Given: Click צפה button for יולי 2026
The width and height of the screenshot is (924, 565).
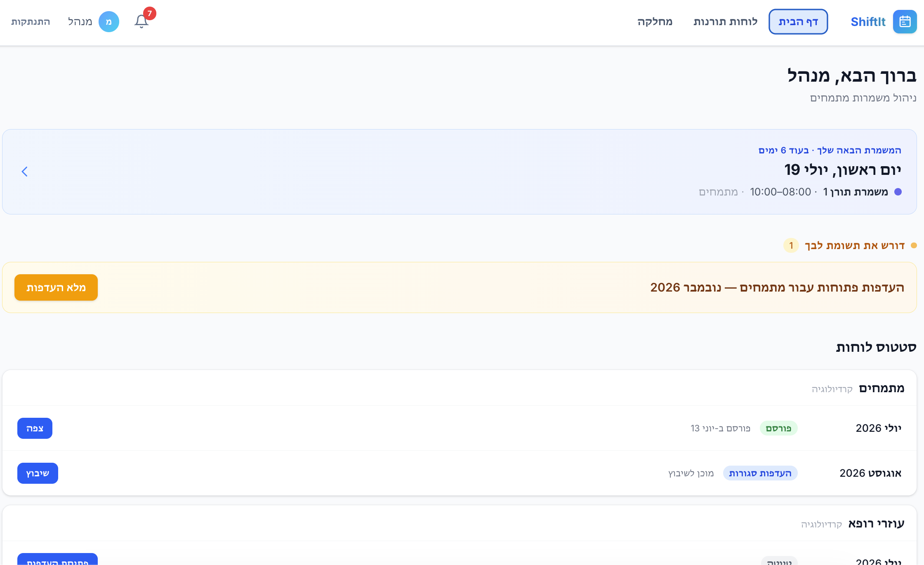Looking at the screenshot, I should coord(35,428).
